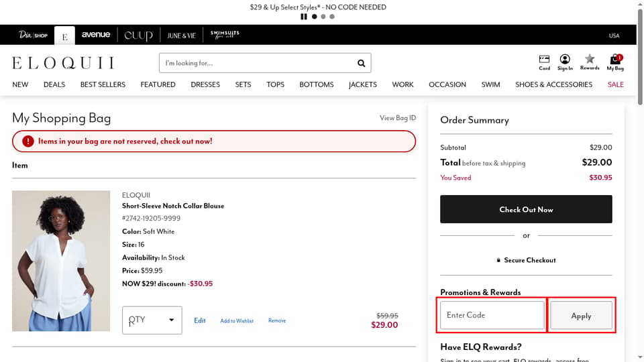Screen dimensions: 644x362
Task: Click the You Saved $30.95 amount
Action: tap(600, 178)
